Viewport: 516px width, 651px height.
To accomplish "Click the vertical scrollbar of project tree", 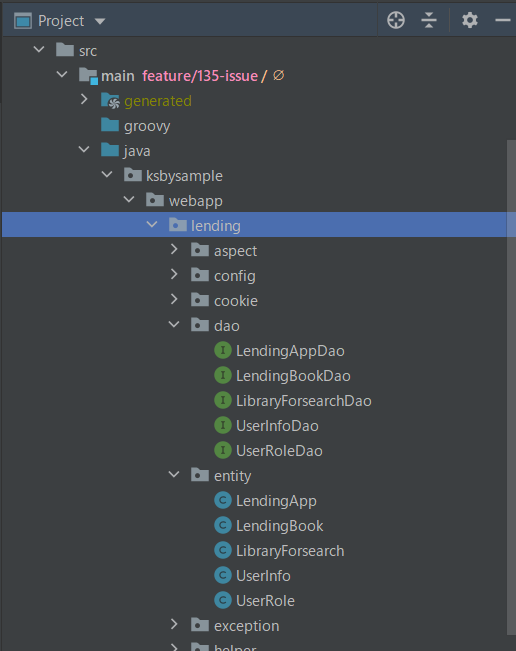I will (511, 387).
